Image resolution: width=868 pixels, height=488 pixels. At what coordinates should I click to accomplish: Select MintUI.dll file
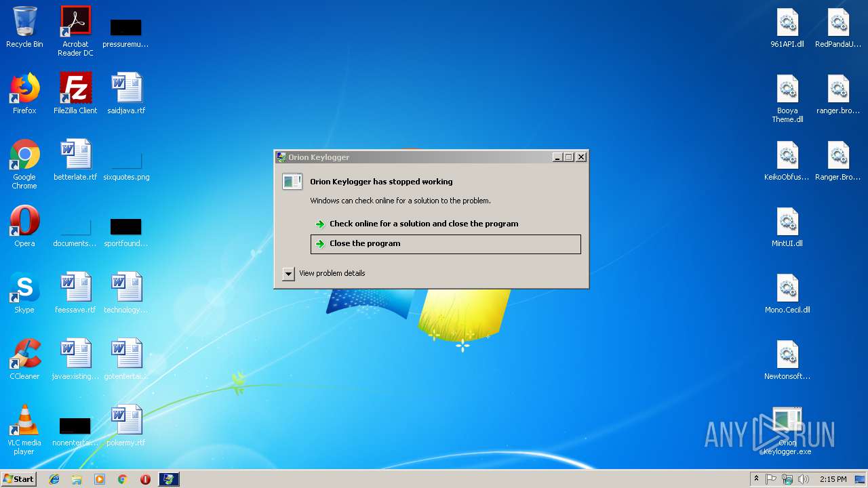click(x=787, y=226)
